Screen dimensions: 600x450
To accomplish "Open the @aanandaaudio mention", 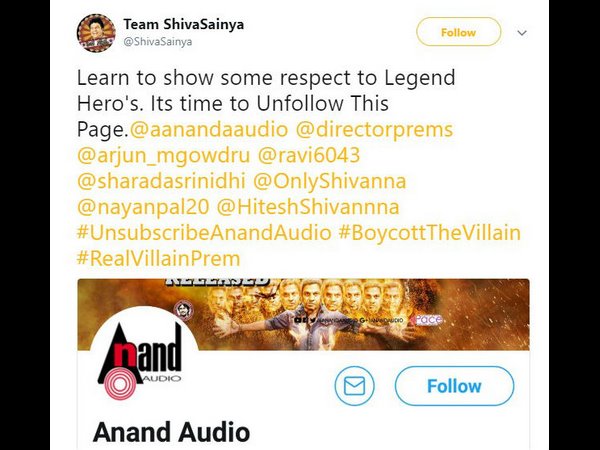I will (209, 129).
